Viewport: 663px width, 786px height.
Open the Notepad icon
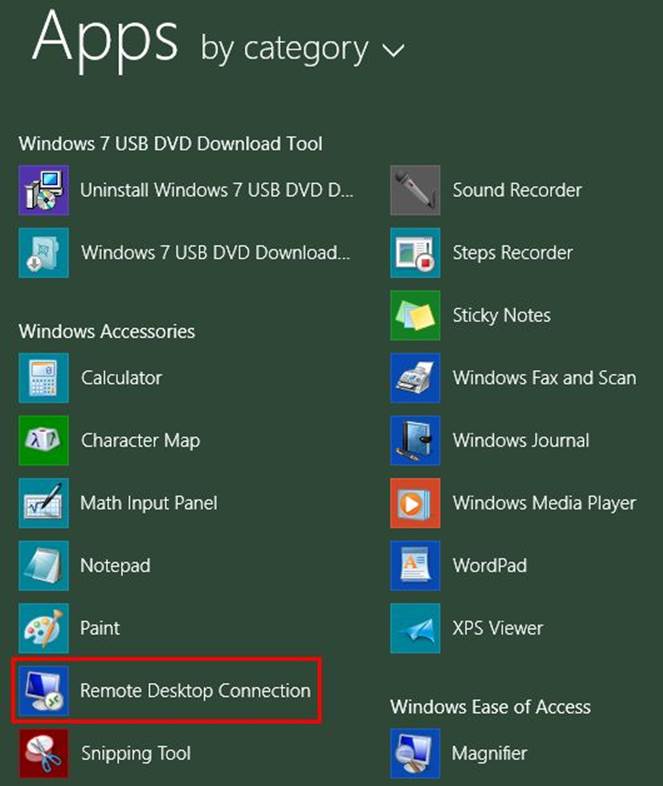[44, 566]
